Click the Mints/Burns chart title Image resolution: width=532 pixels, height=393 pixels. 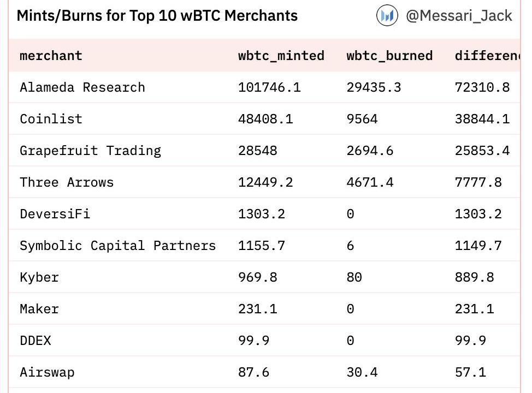(x=157, y=16)
